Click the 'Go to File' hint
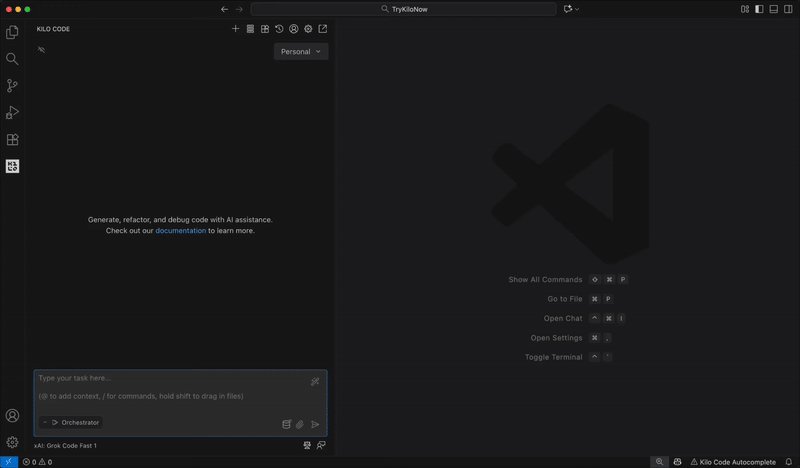This screenshot has height=468, width=800. point(565,299)
